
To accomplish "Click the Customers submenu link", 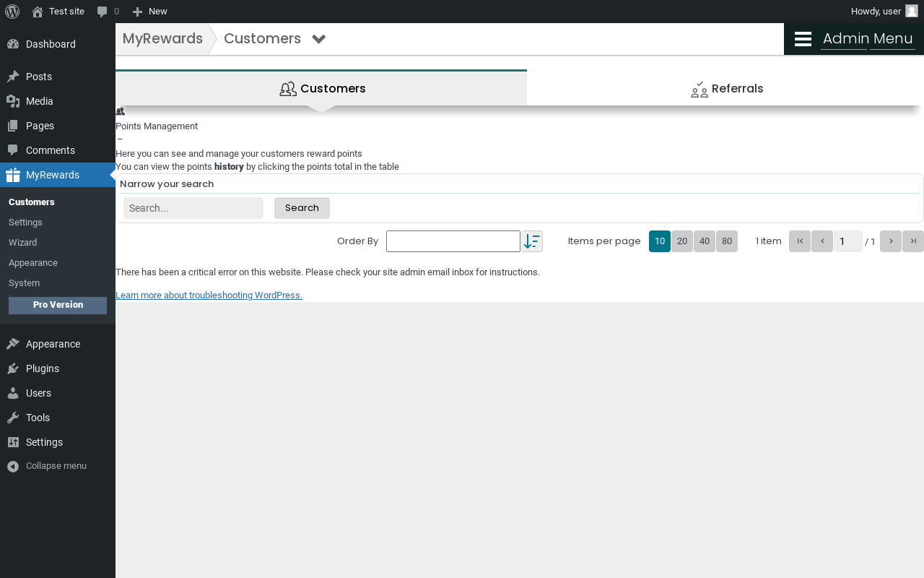I will coord(32,202).
